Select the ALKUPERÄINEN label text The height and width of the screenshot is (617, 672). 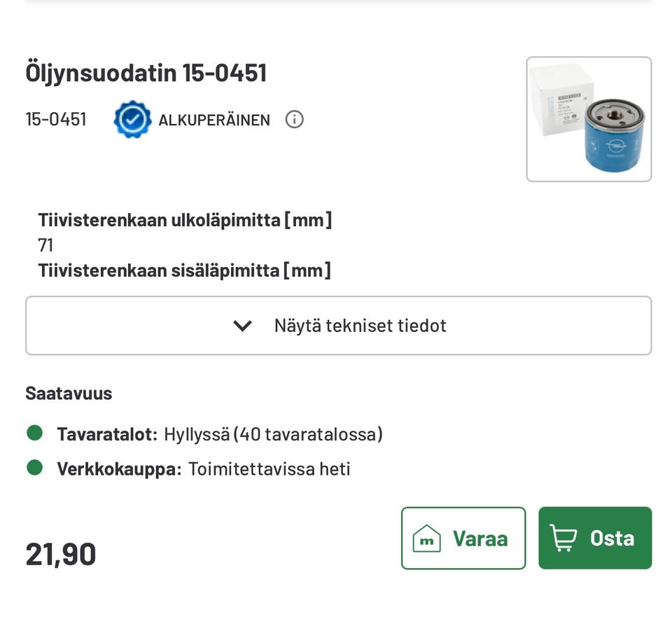214,120
